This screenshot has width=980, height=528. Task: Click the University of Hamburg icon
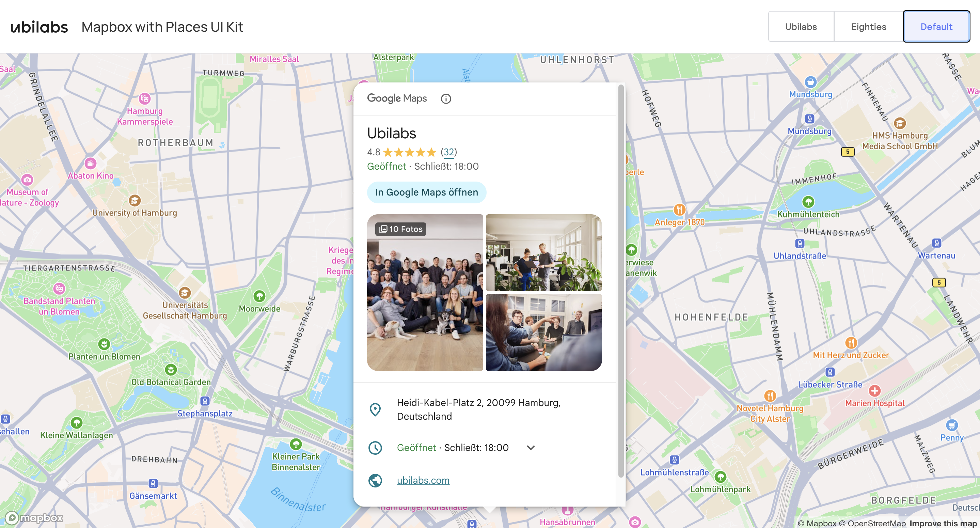point(134,200)
